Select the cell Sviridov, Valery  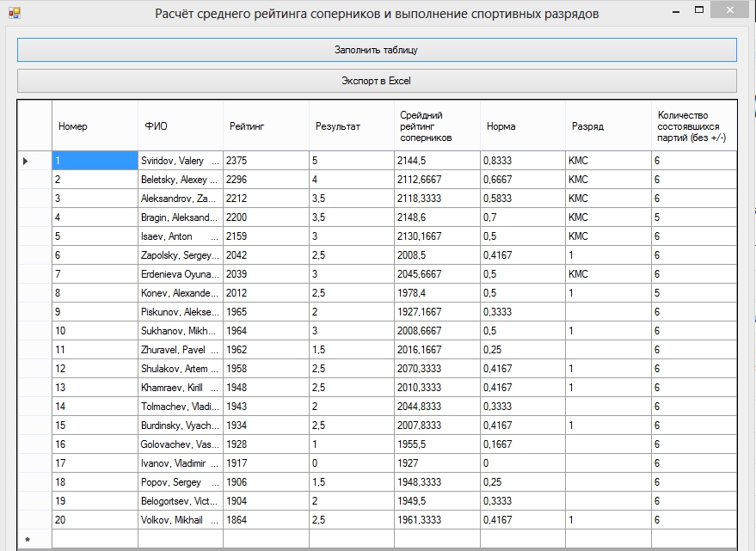[181, 161]
